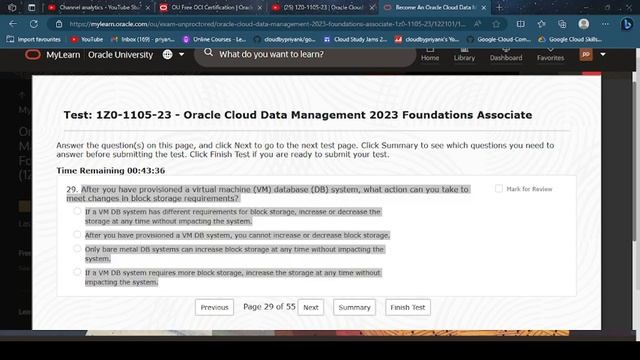Screen dimensions: 640x360
Task: Open Cloud Study Jams bookmark
Action: [356, 40]
